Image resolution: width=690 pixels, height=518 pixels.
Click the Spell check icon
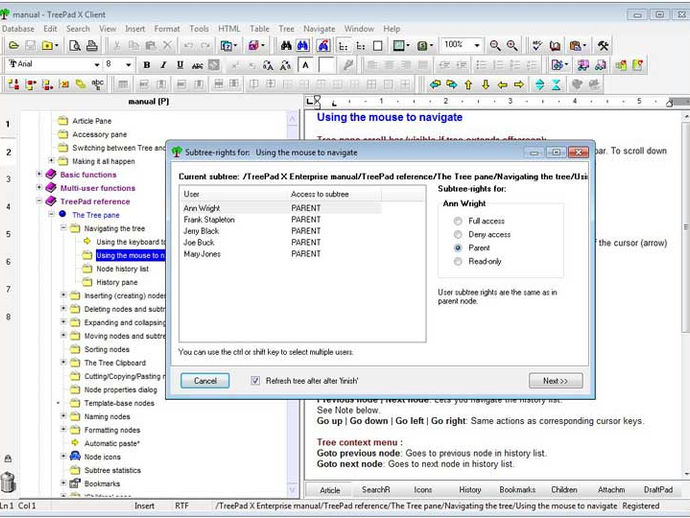[x=537, y=45]
